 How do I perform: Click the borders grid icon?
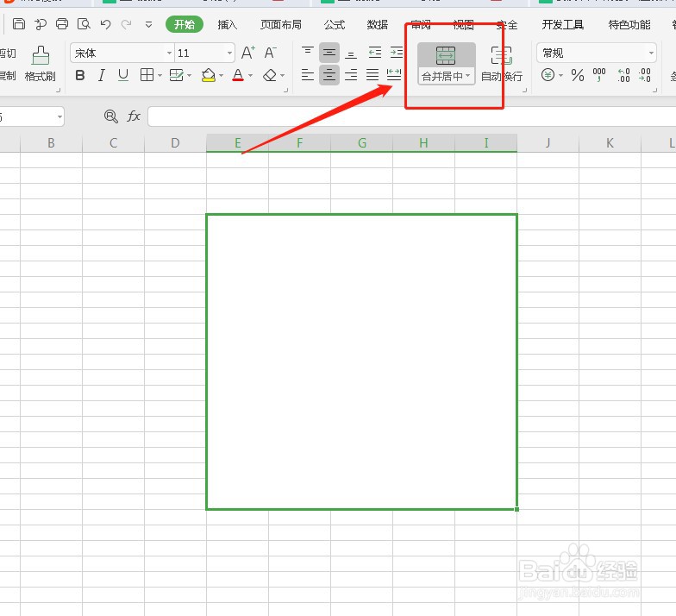(x=147, y=75)
